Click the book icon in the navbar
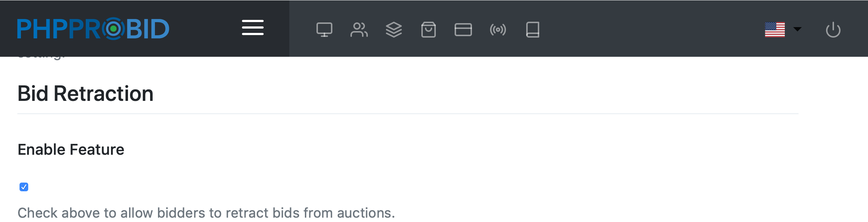 pos(532,30)
